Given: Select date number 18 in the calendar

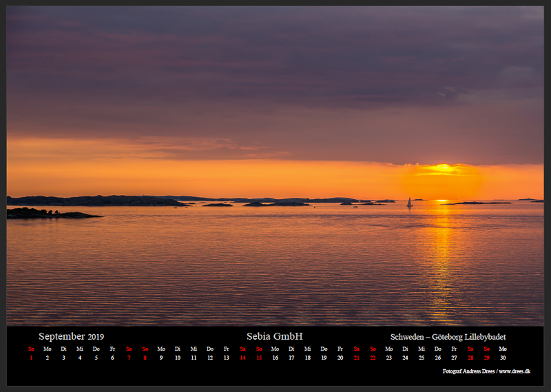Looking at the screenshot, I should click(x=307, y=358).
